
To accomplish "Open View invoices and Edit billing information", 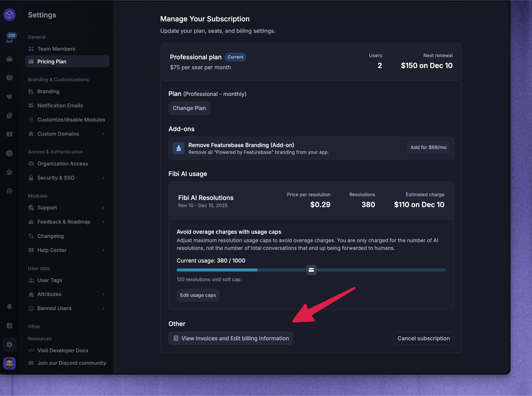I will point(231,338).
